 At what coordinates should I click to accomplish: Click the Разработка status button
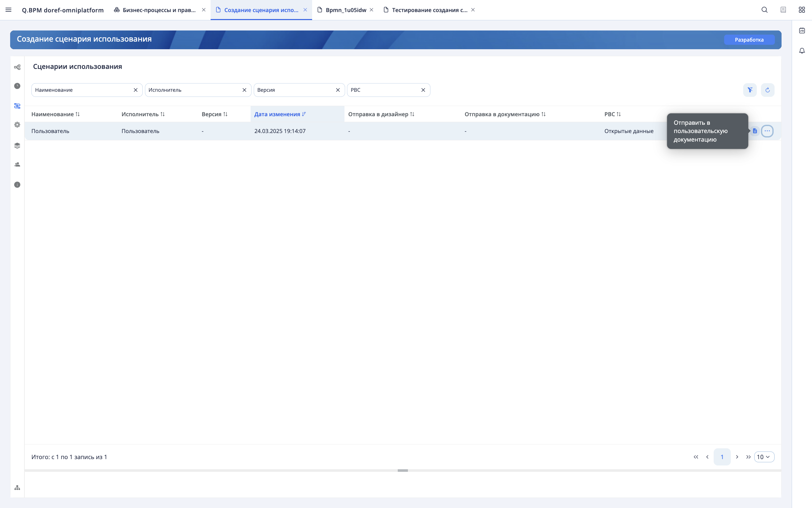(749, 40)
